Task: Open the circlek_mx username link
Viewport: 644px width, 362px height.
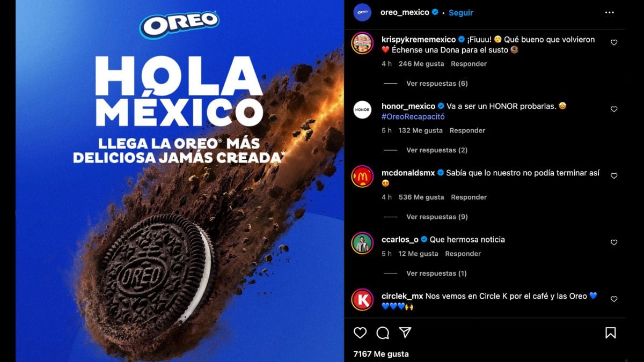Action: (x=402, y=296)
